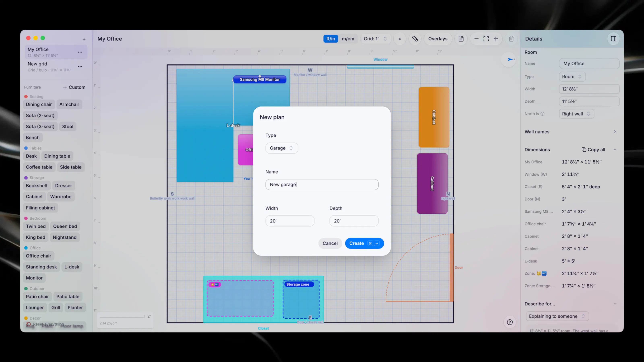
Task: Select the tape measure tool
Action: click(415, 39)
